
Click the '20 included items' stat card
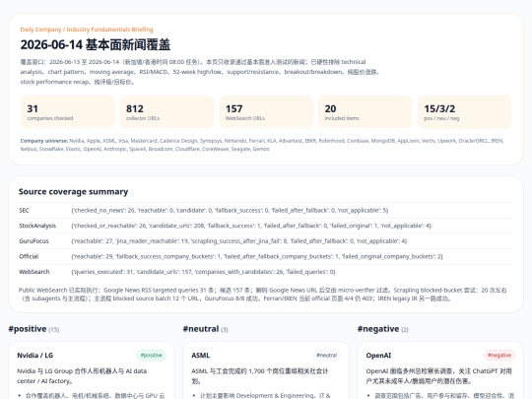coord(366,111)
